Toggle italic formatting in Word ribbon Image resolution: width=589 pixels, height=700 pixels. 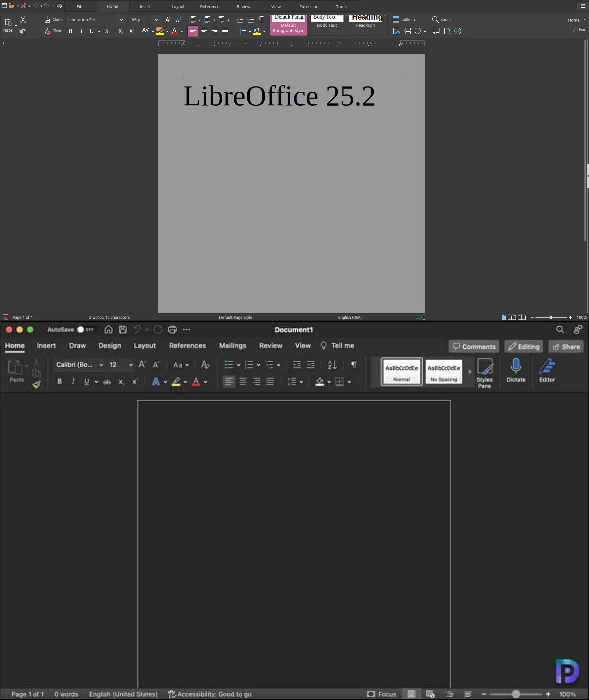click(73, 381)
